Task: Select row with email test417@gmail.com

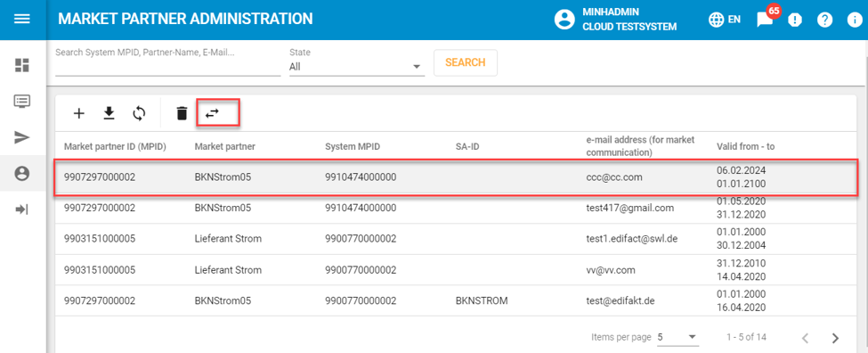Action: pos(456,209)
